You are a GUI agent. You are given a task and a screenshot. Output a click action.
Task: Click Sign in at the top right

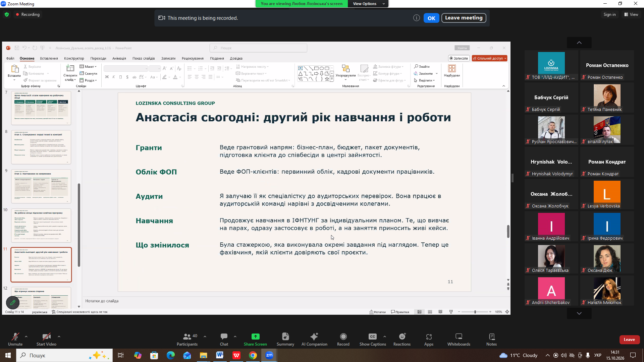[609, 14]
